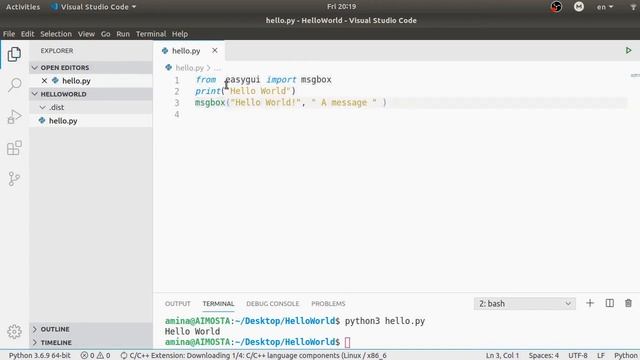Open the Source Control view icon

(x=14, y=179)
